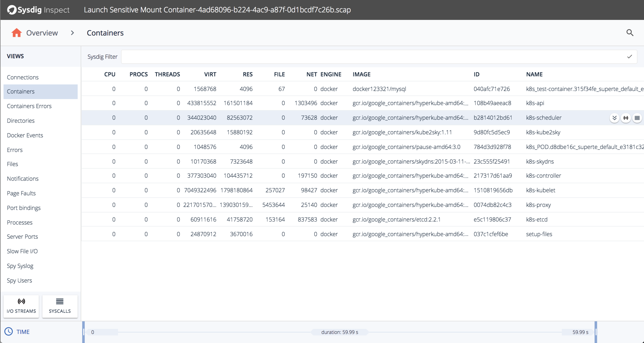Select the k8s-kubelet container row
Screen dimensions: 644x343
(x=363, y=190)
